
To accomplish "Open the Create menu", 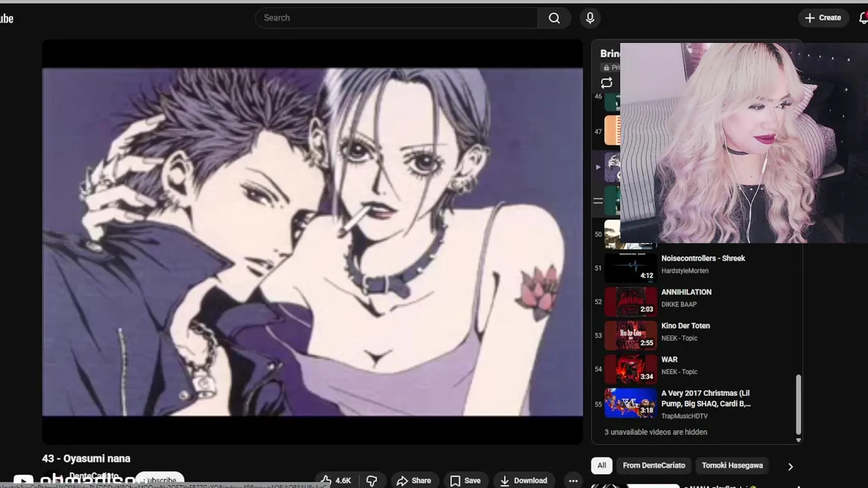I will click(823, 18).
